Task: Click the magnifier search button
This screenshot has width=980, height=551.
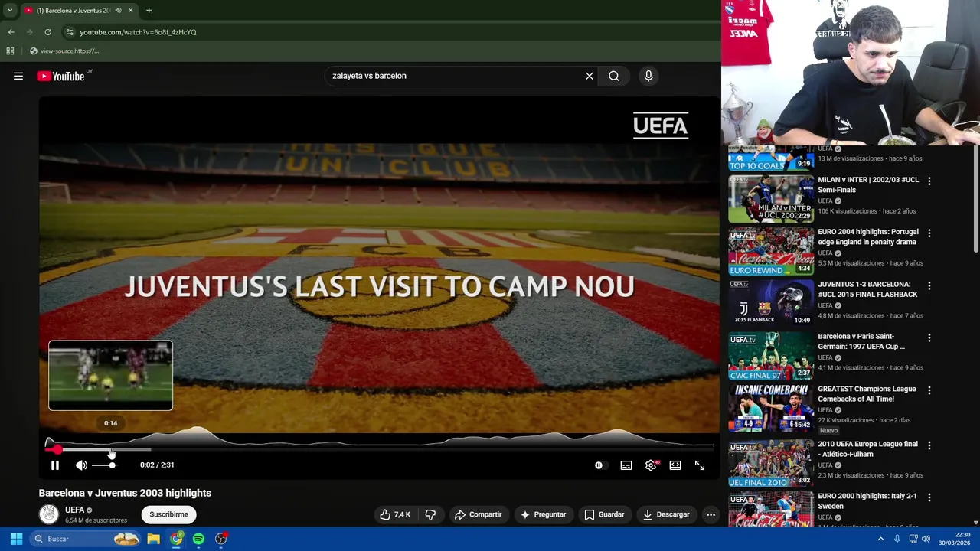Action: (x=614, y=76)
